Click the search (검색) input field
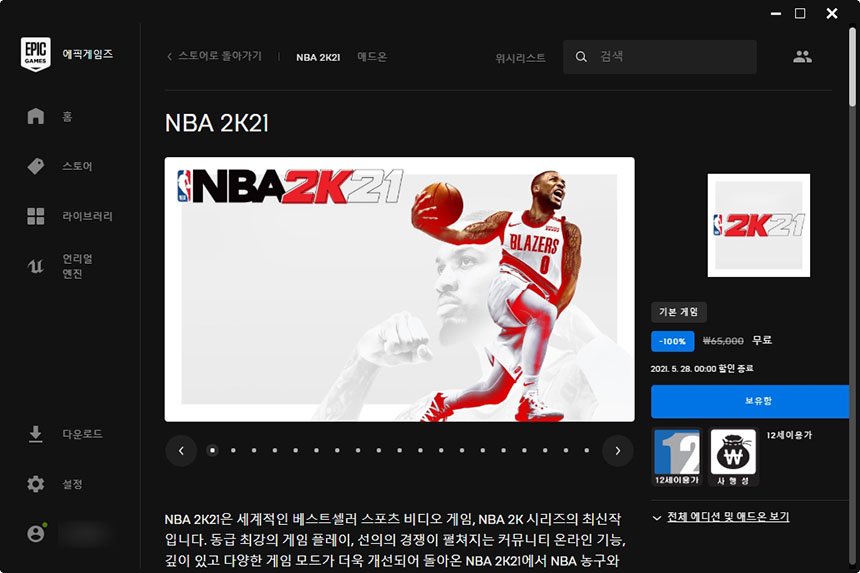 point(660,56)
